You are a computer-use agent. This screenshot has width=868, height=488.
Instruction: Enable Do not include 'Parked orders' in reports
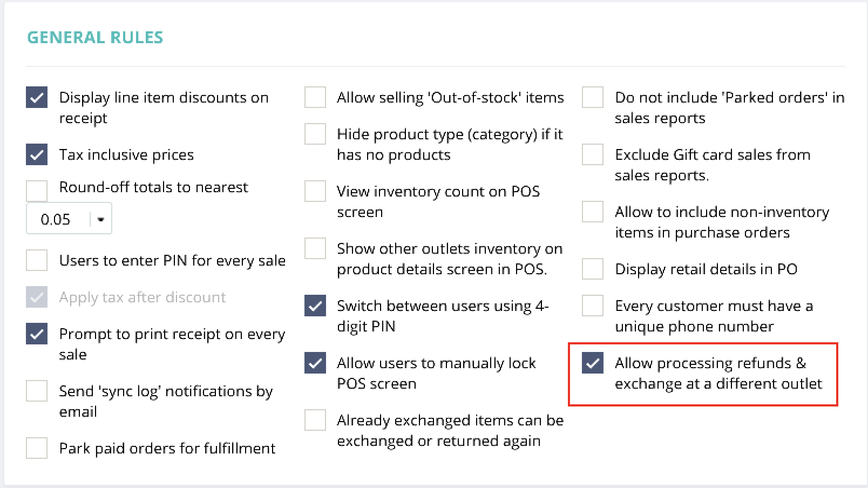[x=593, y=98]
